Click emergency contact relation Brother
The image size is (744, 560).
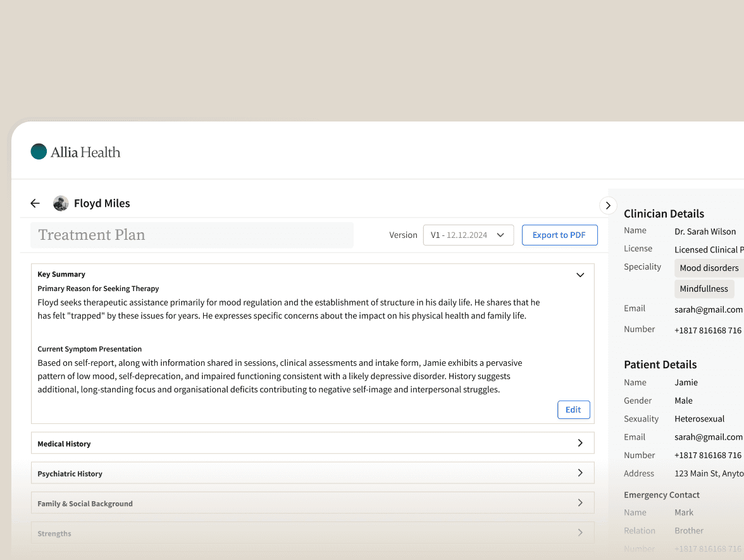[689, 530]
